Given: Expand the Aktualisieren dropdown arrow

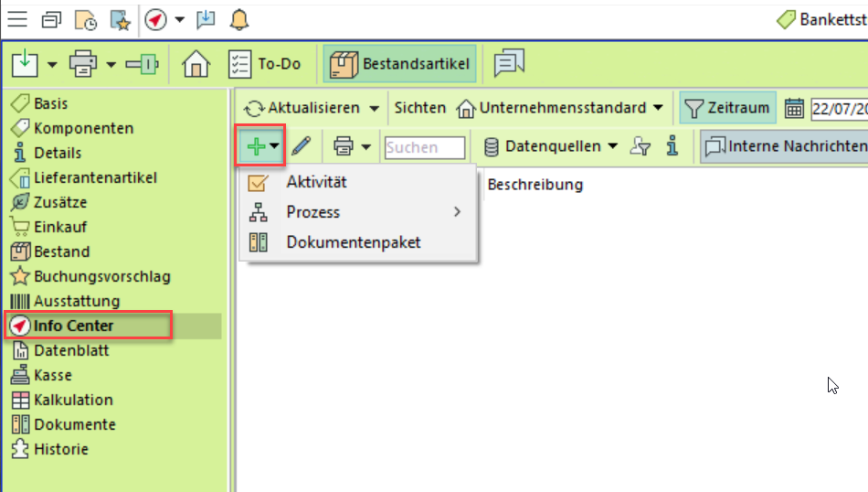Looking at the screenshot, I should [x=375, y=109].
